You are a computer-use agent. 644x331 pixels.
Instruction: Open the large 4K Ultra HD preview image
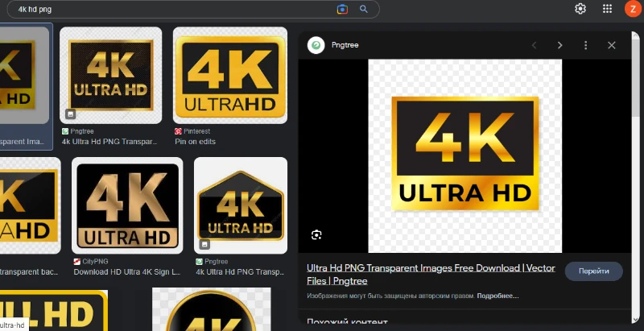point(465,155)
